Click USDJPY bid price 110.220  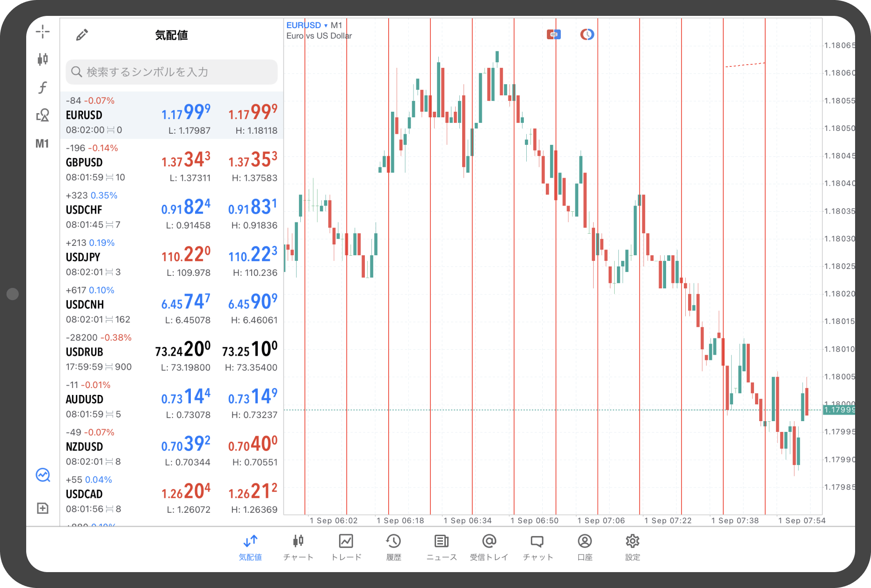tap(186, 254)
